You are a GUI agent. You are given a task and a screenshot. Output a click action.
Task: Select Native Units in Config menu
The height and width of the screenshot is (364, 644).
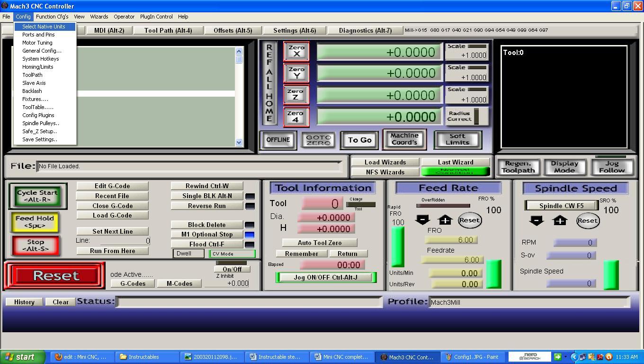45,27
